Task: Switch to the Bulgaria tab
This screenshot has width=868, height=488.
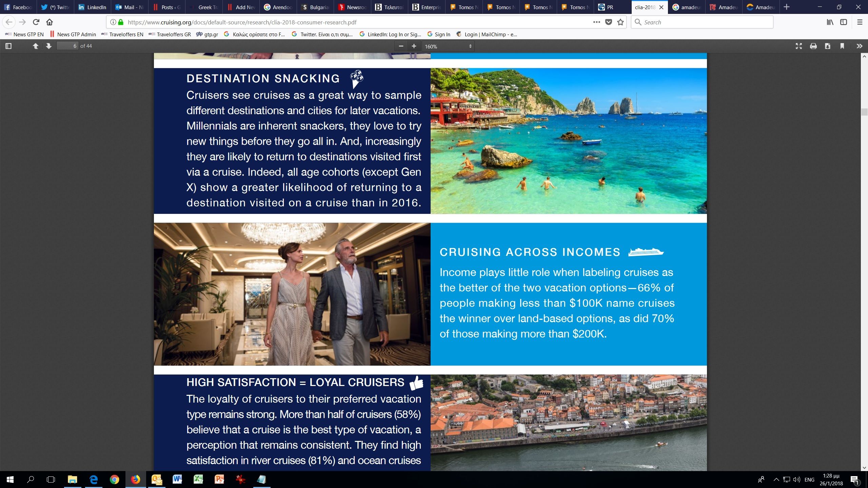Action: [x=315, y=7]
